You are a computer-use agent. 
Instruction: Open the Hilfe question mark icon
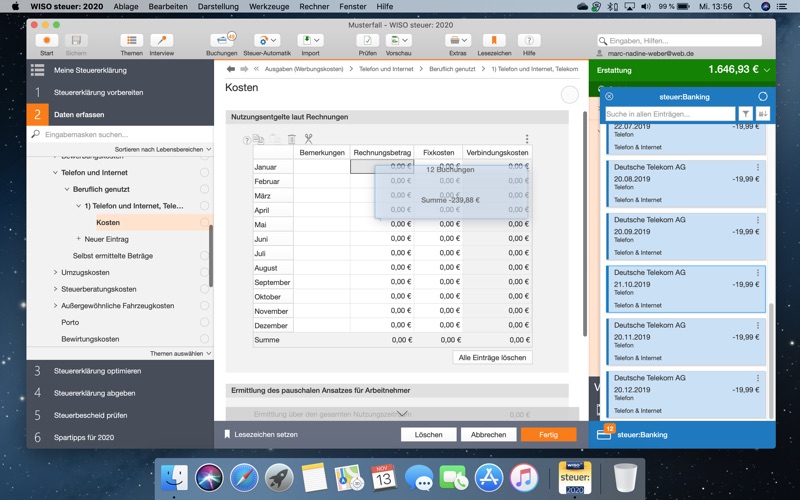(529, 40)
